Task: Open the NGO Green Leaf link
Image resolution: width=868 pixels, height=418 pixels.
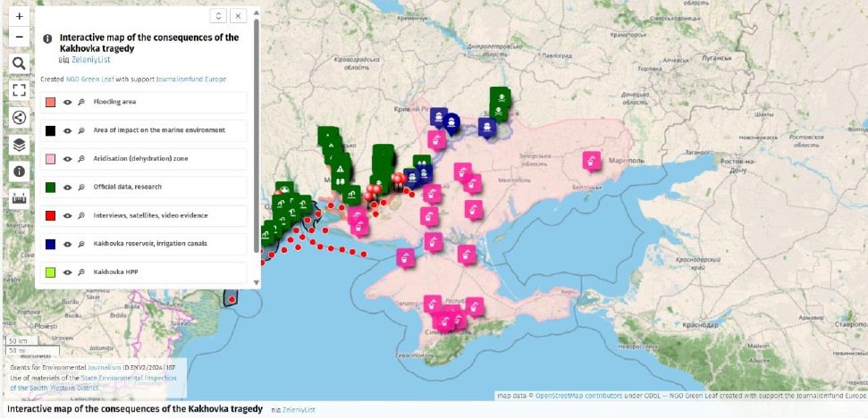Action: pos(89,79)
